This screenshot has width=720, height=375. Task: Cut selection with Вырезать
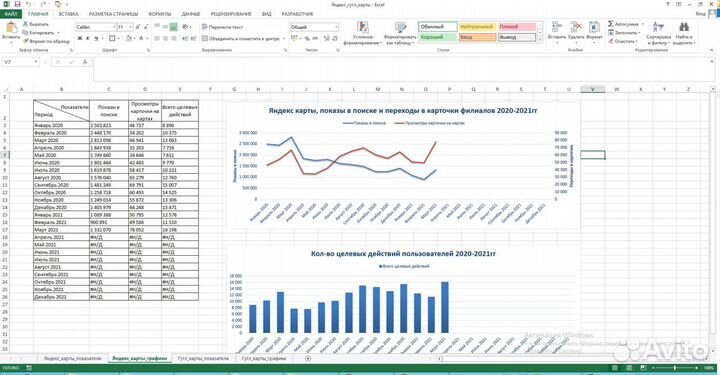[36, 24]
